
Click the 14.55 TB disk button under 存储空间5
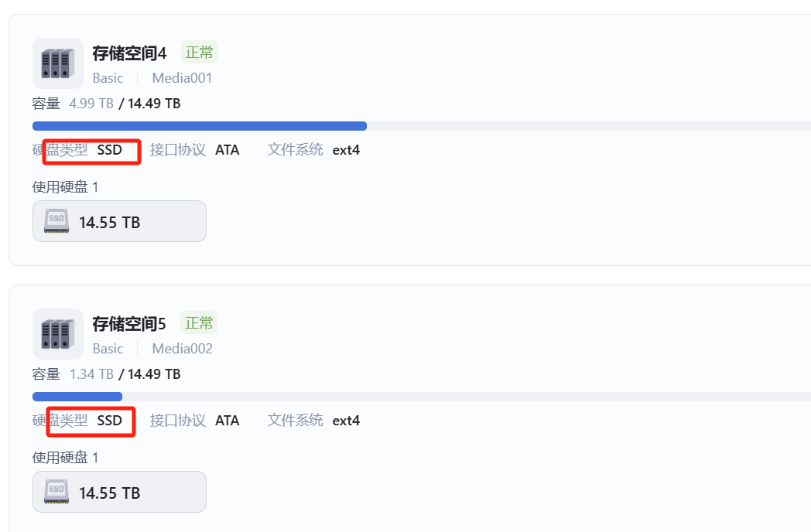click(119, 493)
